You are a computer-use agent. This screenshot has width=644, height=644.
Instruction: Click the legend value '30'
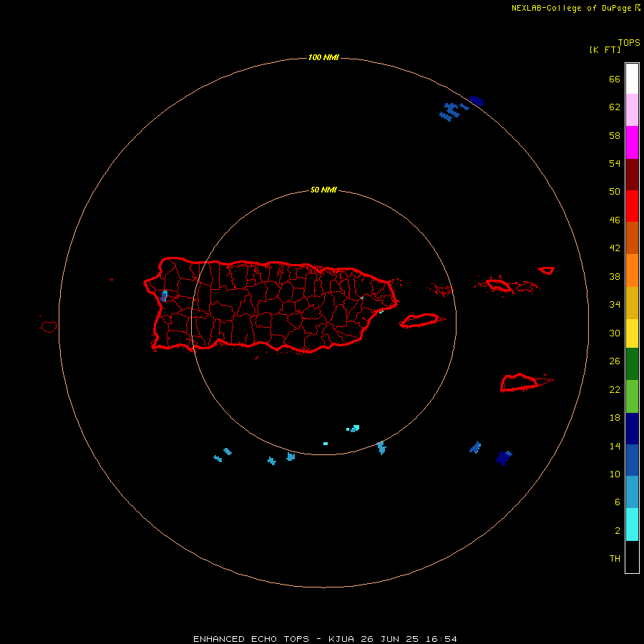615,333
